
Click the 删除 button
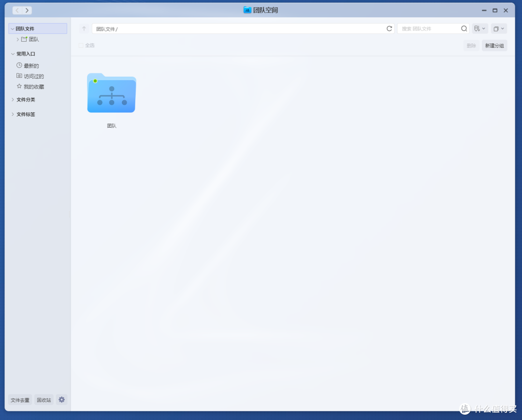point(471,45)
